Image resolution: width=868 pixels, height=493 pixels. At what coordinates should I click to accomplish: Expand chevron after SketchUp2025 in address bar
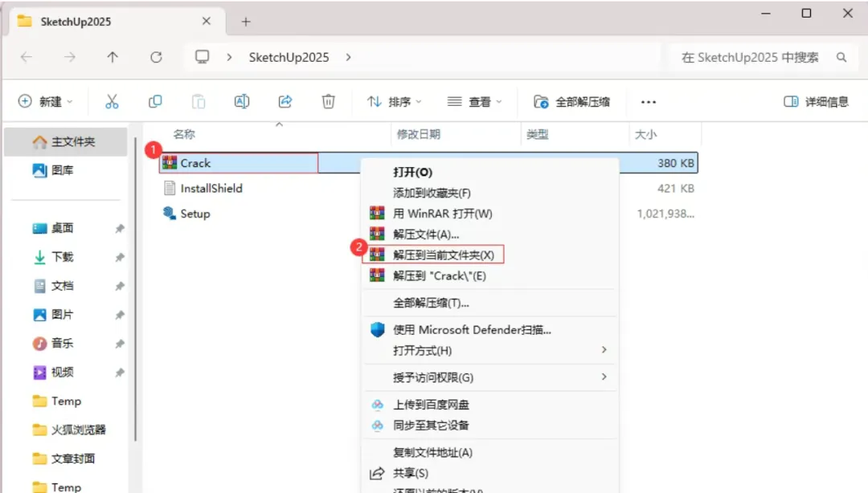click(x=348, y=57)
